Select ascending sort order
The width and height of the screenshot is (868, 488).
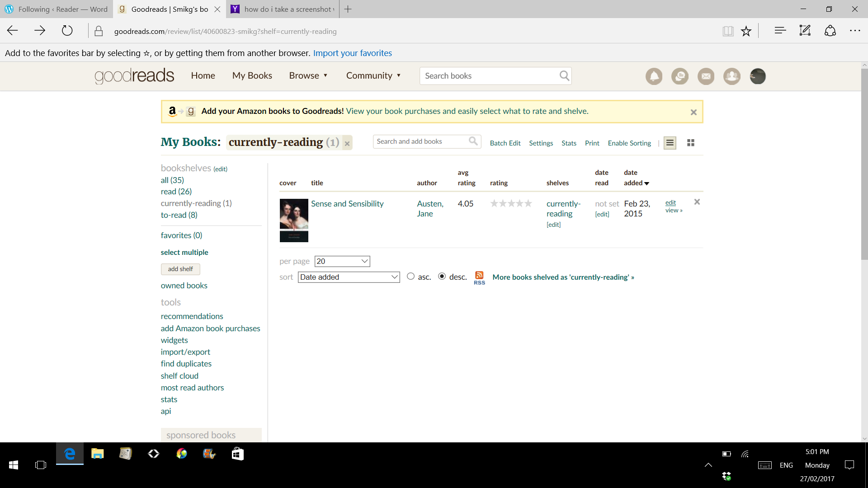click(x=410, y=276)
